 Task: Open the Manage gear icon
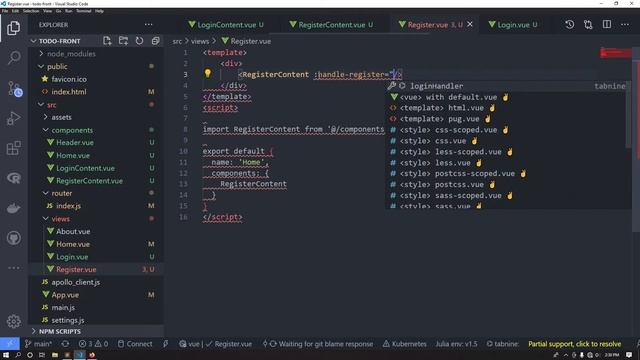[13, 321]
